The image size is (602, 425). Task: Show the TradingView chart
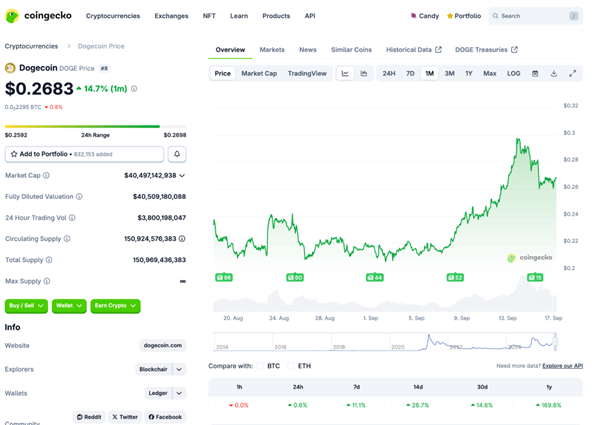pyautogui.click(x=307, y=73)
